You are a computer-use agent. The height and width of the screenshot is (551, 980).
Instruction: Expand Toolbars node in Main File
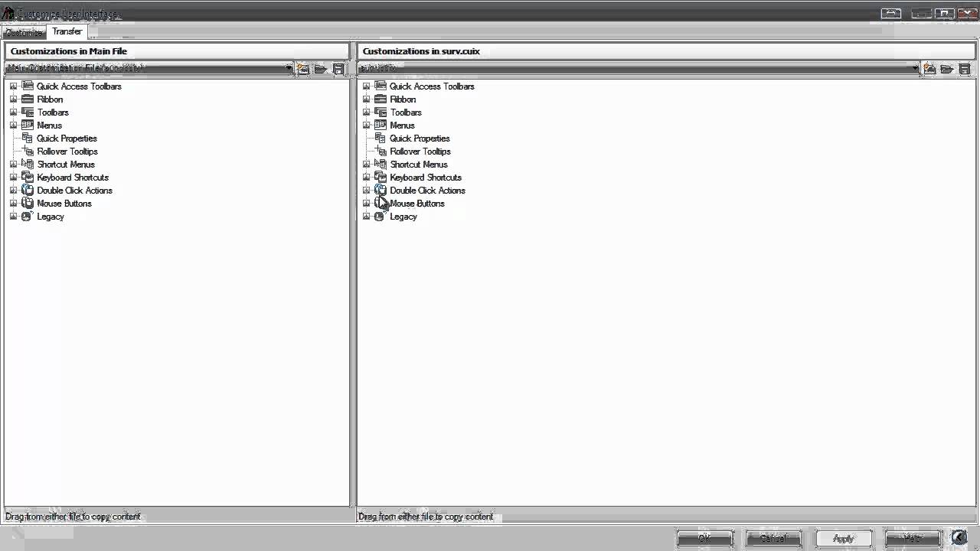click(13, 112)
